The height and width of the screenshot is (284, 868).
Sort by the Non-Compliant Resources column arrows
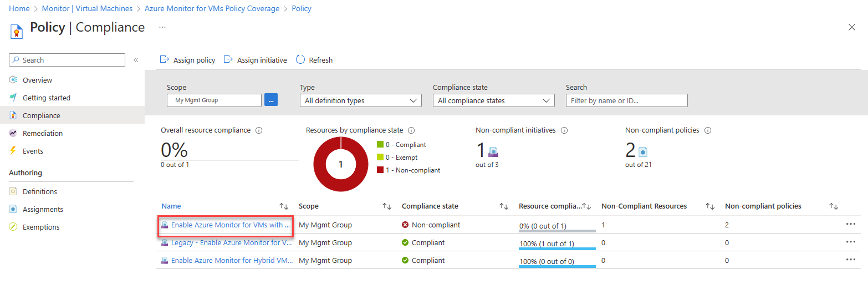pos(709,206)
